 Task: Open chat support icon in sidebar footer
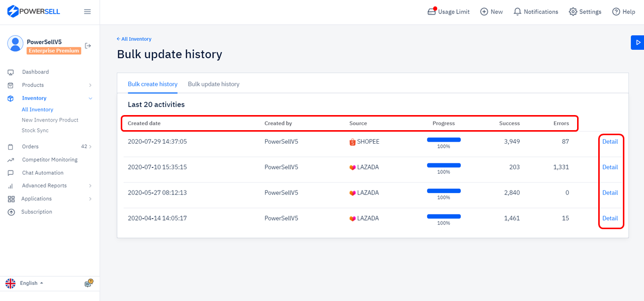pyautogui.click(x=89, y=283)
